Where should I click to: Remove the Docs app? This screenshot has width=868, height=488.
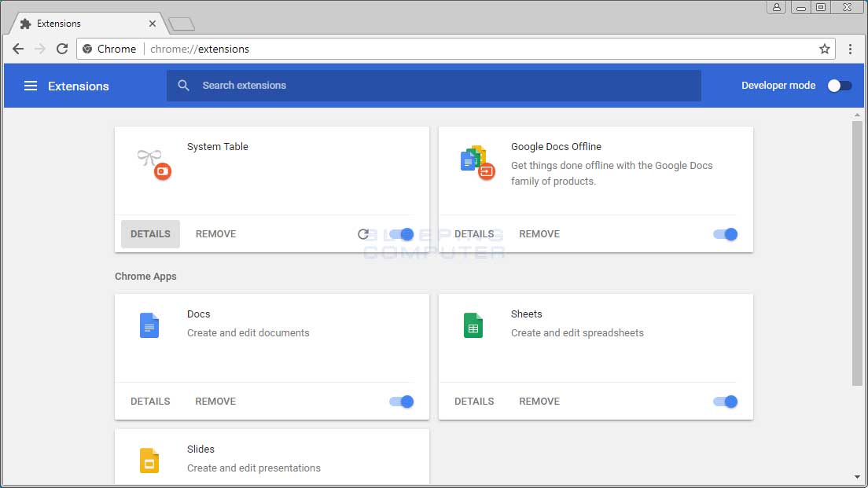click(216, 402)
